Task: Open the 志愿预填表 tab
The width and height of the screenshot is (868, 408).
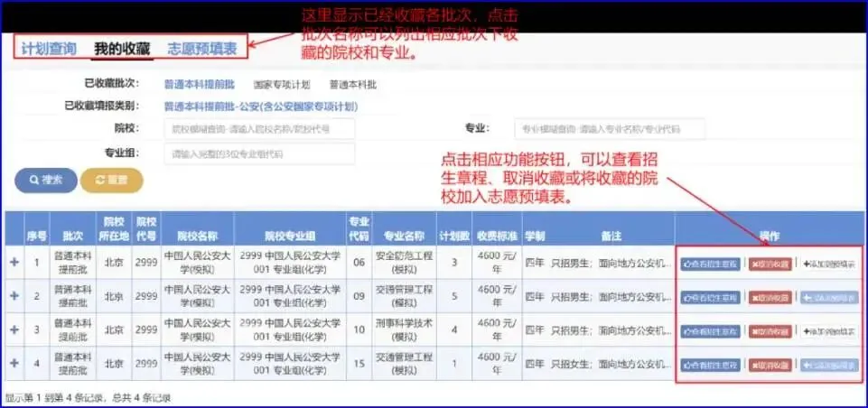Action: 202,49
